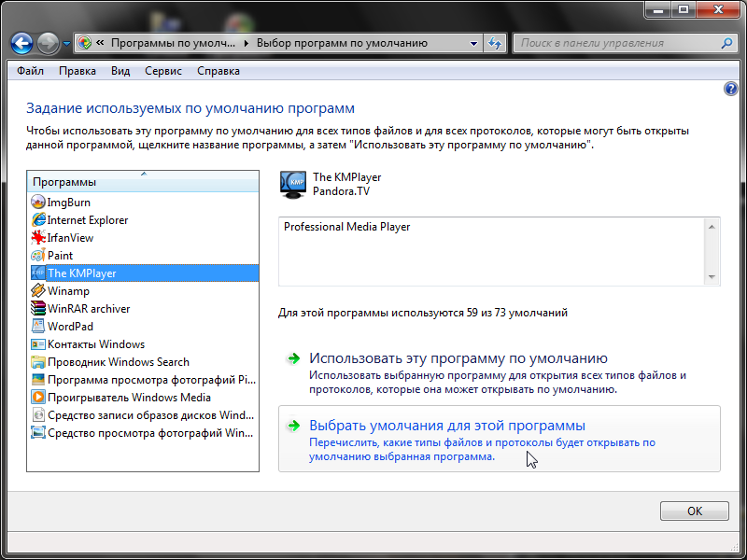Open the Справка menu
747x560 pixels.
click(x=218, y=71)
